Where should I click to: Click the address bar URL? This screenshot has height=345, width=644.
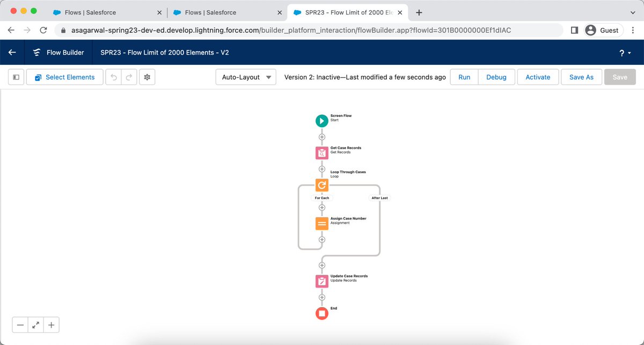(x=291, y=31)
